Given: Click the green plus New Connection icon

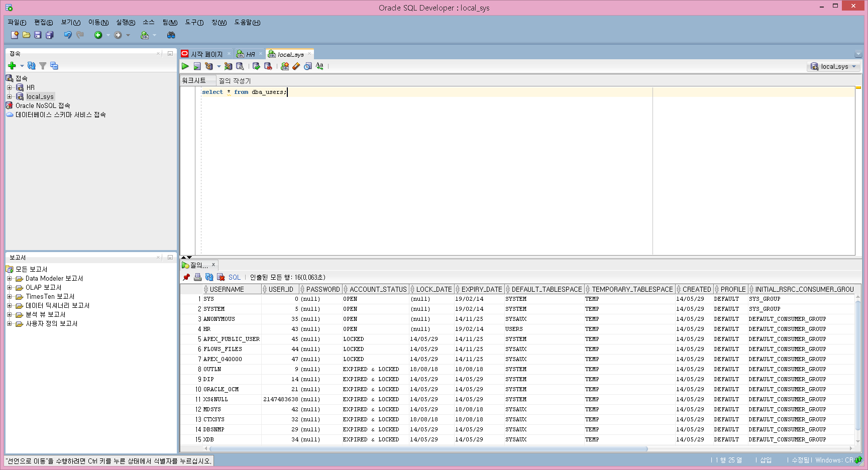Looking at the screenshot, I should pos(12,66).
